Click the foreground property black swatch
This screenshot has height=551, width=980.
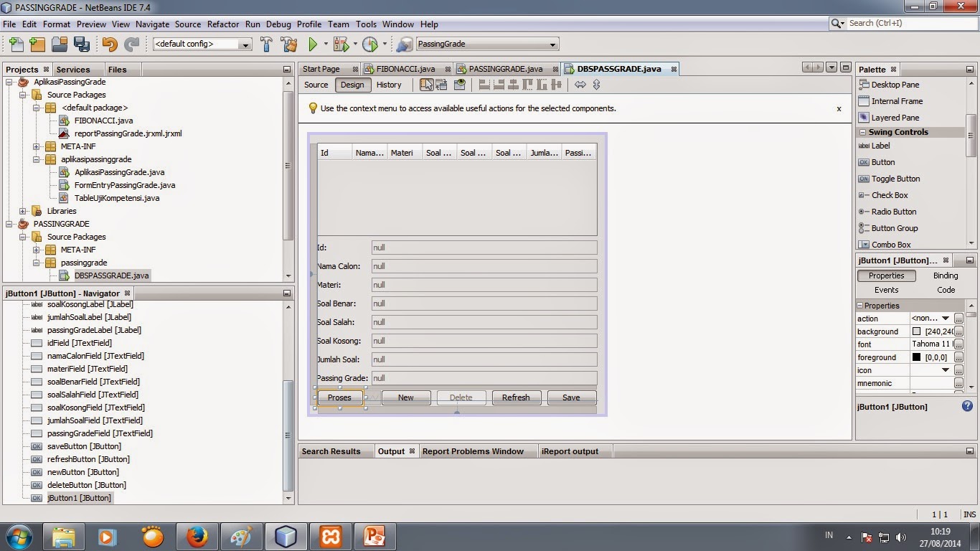916,357
